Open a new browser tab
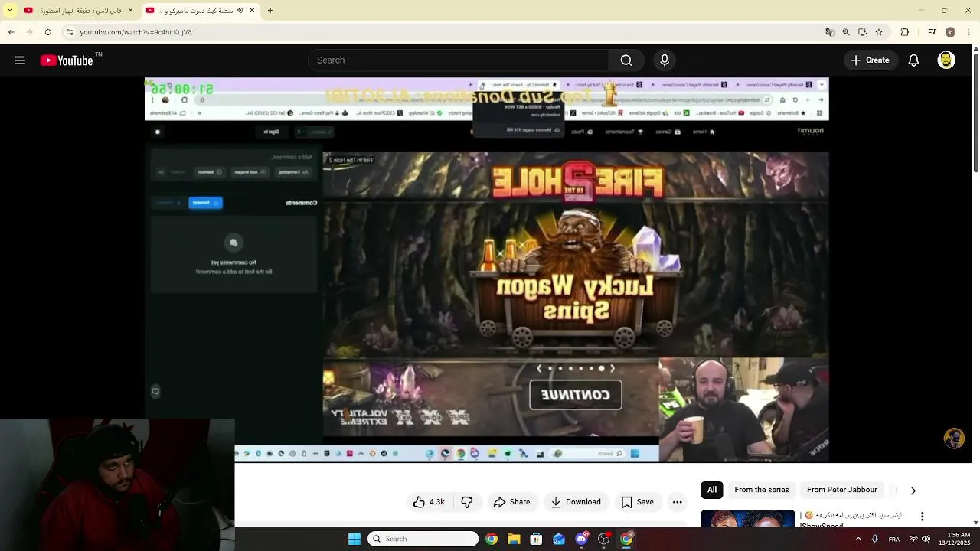Screen dimensions: 980x551 pos(270,11)
